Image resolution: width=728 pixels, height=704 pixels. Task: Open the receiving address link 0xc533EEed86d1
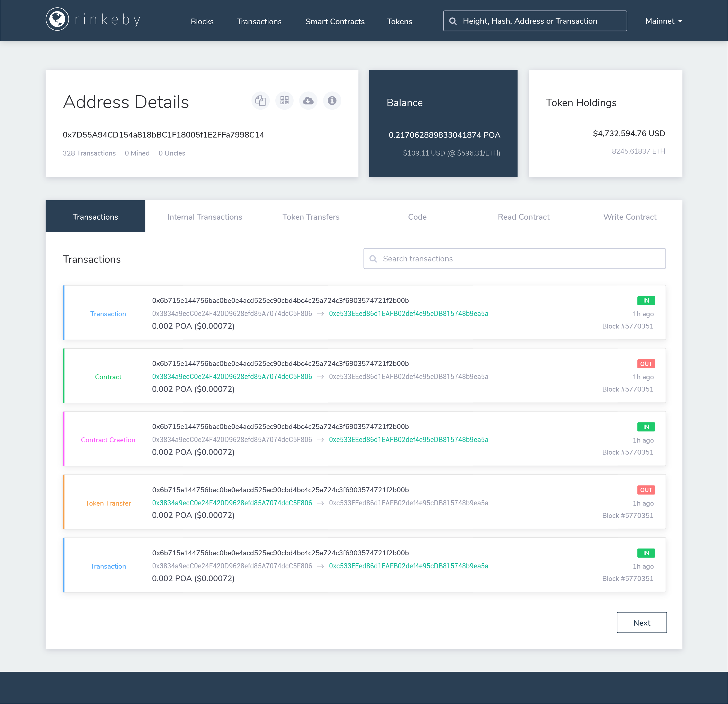click(x=408, y=314)
